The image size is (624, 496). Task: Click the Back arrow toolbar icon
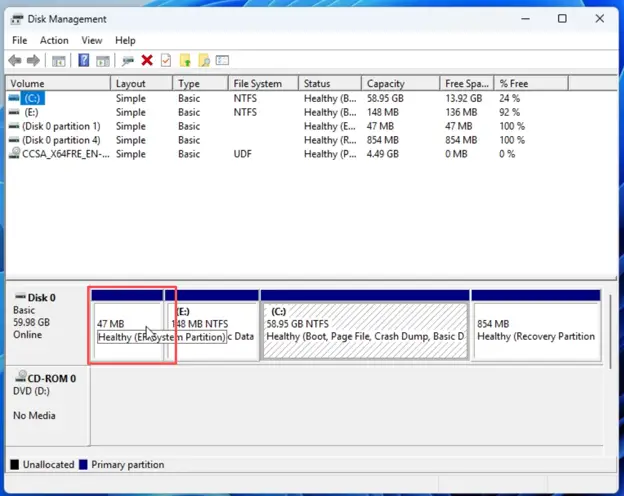(15, 61)
